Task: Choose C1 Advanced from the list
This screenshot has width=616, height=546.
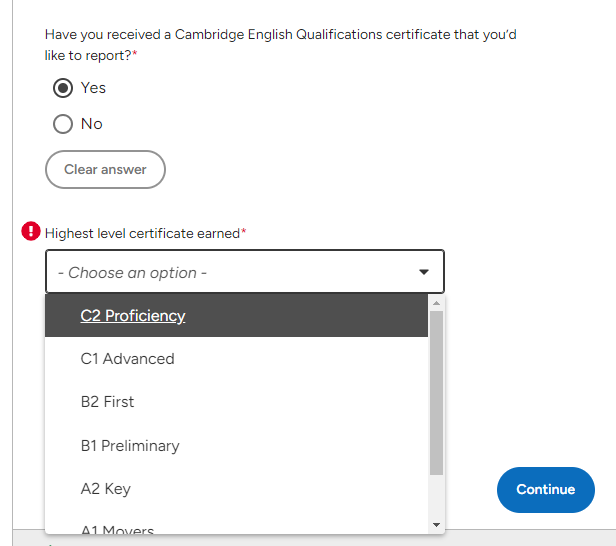Action: pyautogui.click(x=236, y=359)
